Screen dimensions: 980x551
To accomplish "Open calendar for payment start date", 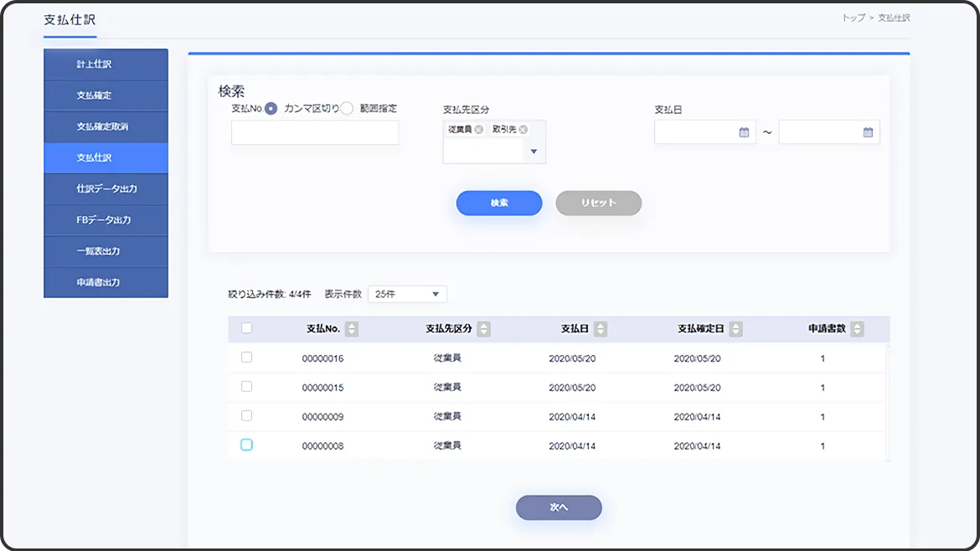I will tap(744, 132).
